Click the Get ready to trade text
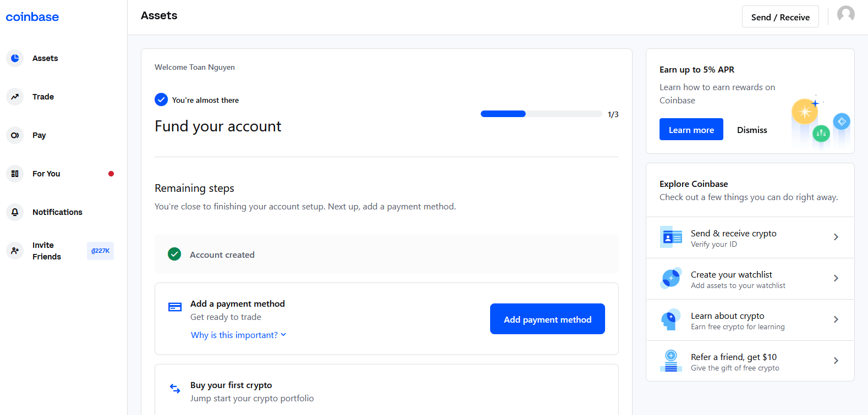 pyautogui.click(x=226, y=317)
